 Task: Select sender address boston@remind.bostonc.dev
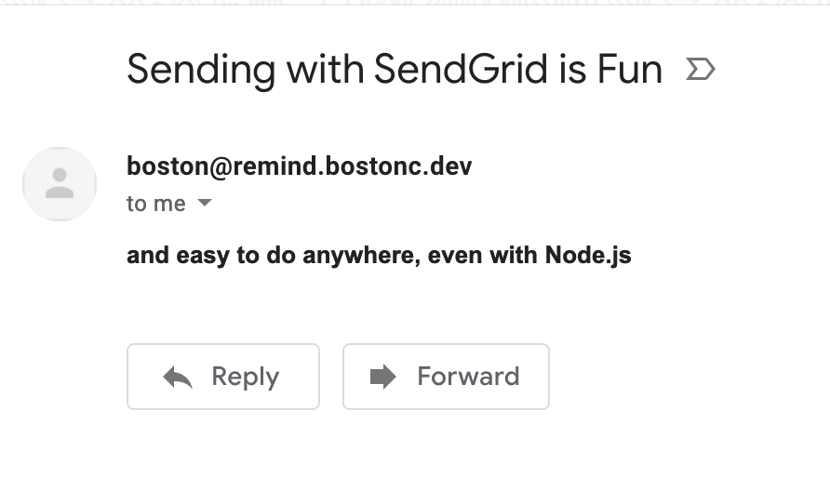(299, 166)
